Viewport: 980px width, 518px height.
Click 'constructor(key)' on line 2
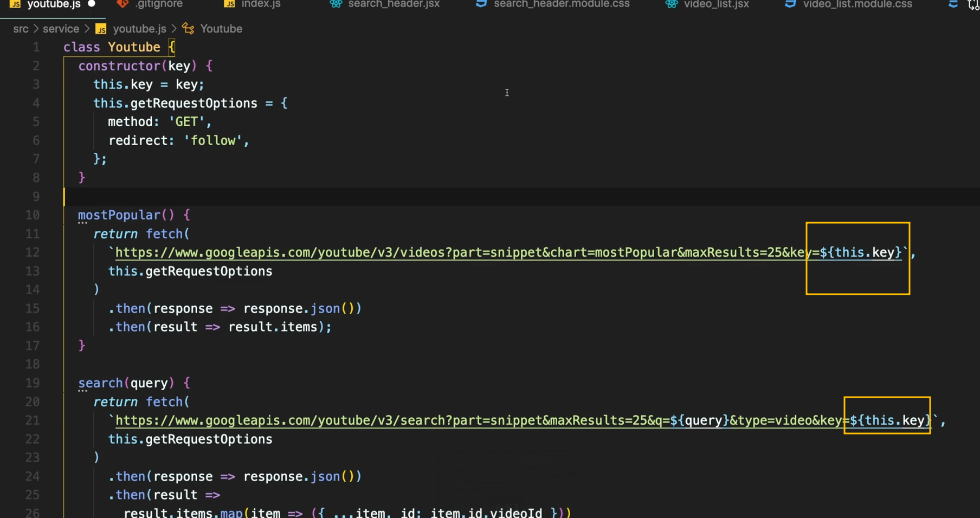(x=138, y=66)
